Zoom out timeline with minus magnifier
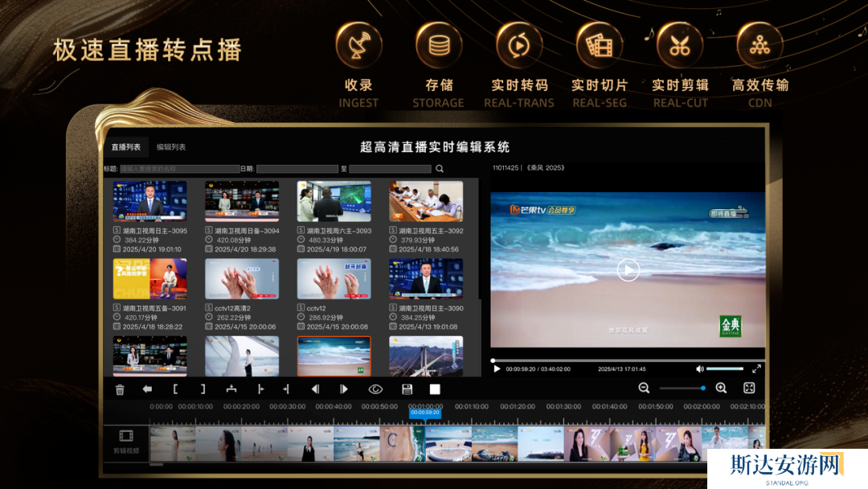The width and height of the screenshot is (868, 489). [x=644, y=388]
